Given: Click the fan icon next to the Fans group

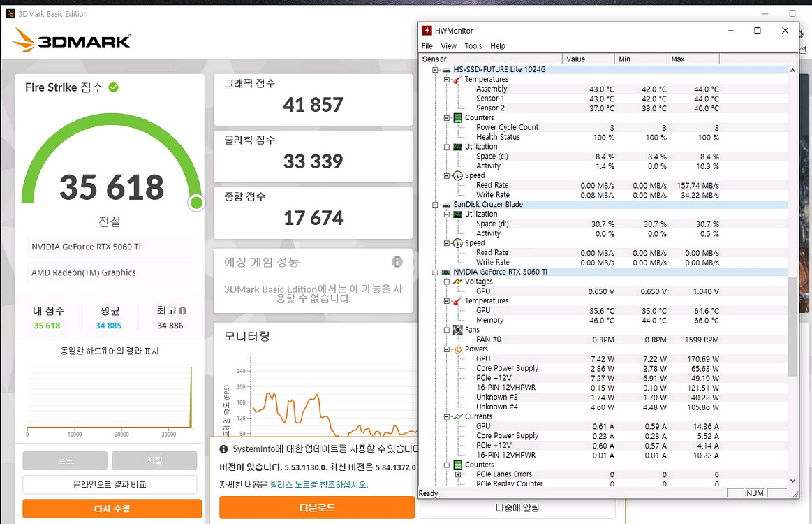Looking at the screenshot, I should pyautogui.click(x=457, y=329).
